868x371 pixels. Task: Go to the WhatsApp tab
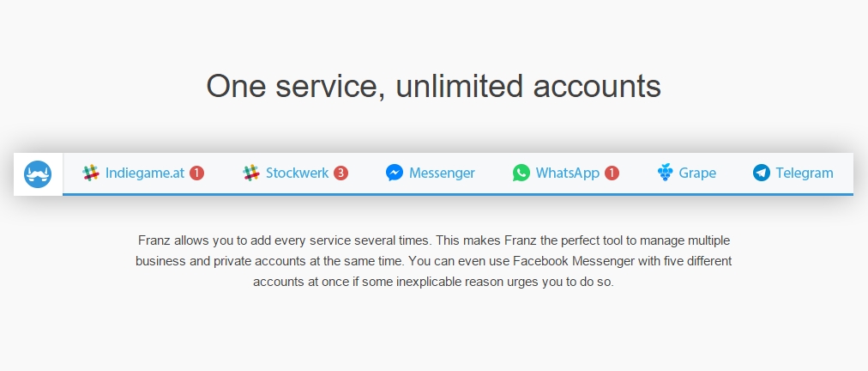click(568, 173)
